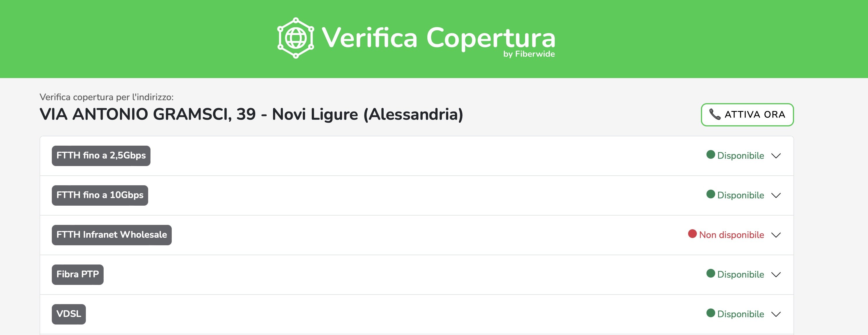Click green status dot for FTTH 10Gbps

click(x=711, y=194)
